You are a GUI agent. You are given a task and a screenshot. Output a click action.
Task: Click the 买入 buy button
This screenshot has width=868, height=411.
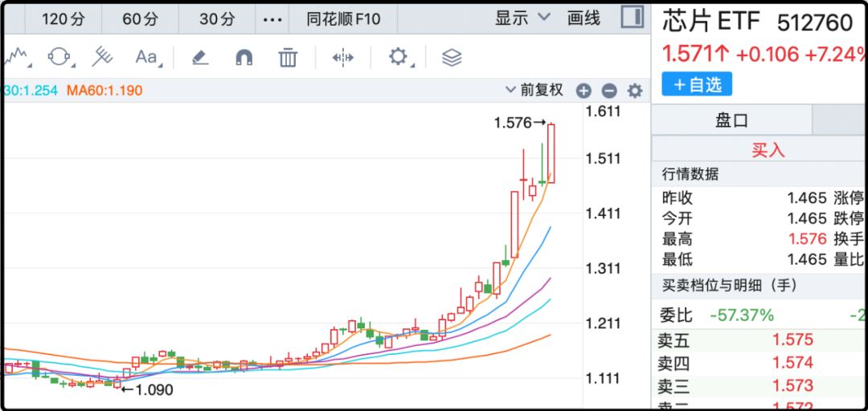click(x=768, y=150)
